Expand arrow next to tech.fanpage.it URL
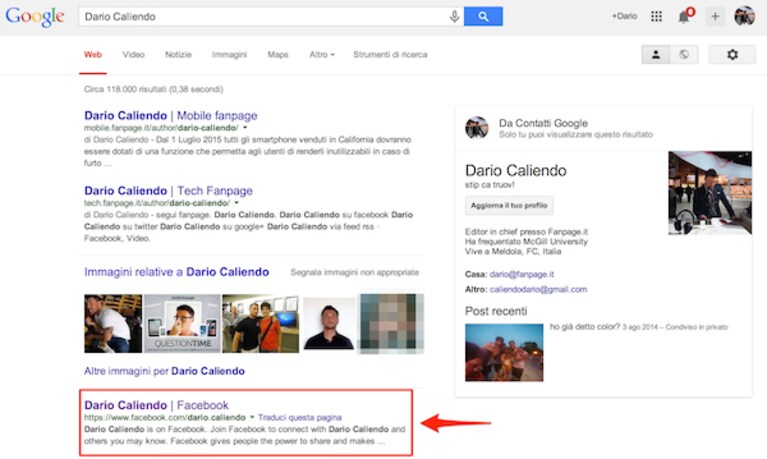Viewport: 767px width, 459px height. click(x=236, y=203)
